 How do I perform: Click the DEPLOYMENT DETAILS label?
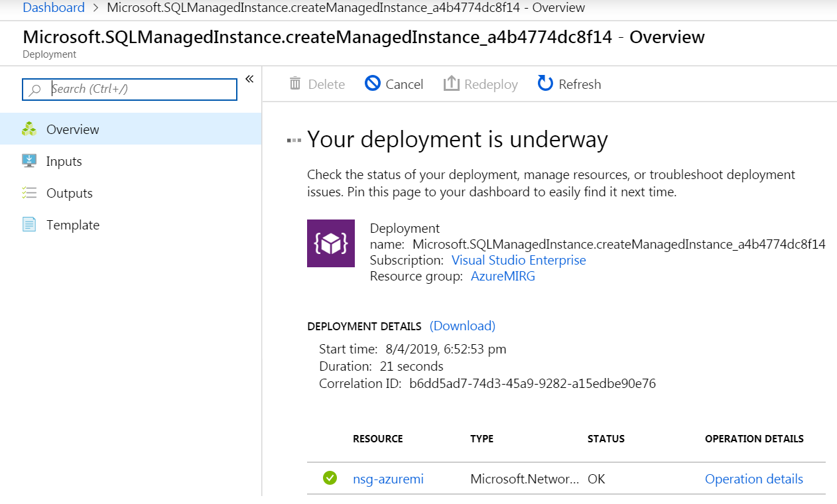point(364,326)
